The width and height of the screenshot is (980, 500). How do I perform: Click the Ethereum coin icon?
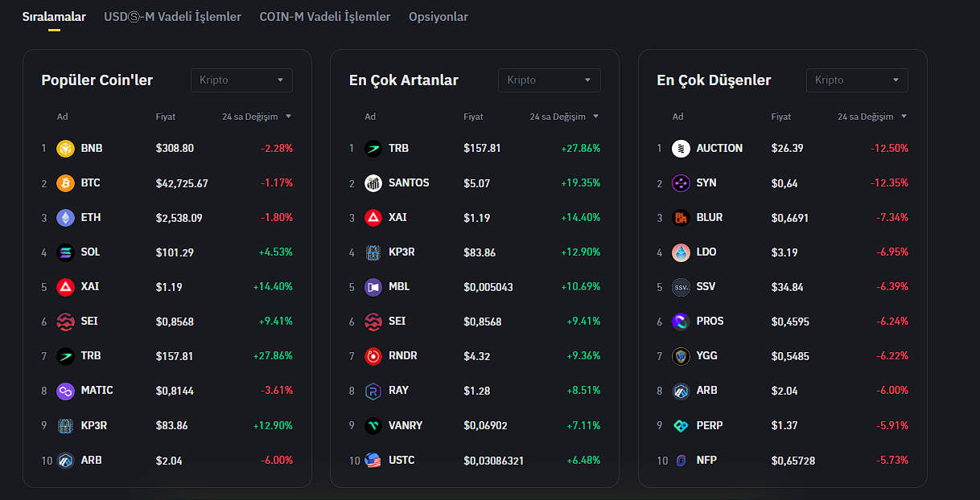tap(65, 218)
